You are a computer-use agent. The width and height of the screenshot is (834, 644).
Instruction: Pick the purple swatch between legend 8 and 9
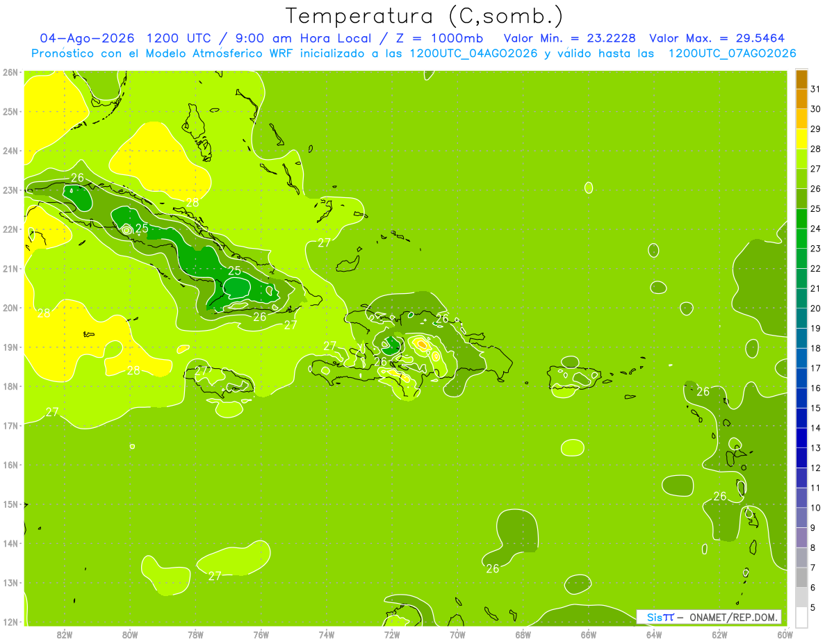pyautogui.click(x=801, y=538)
